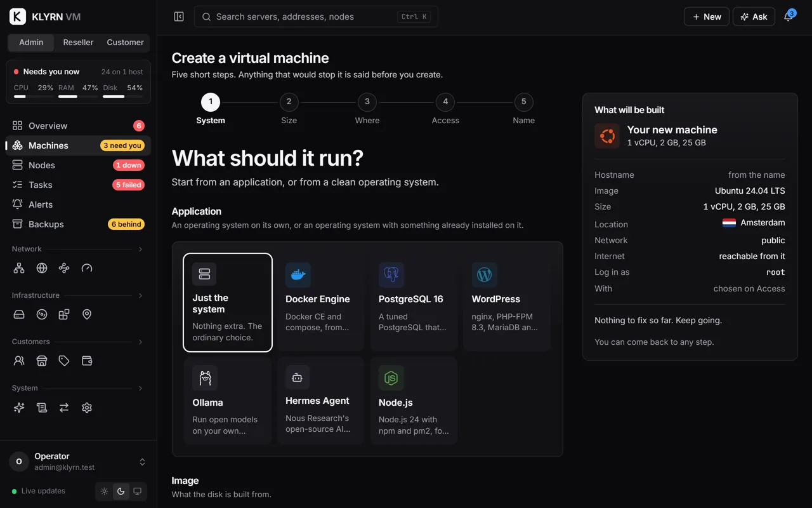
Task: Focus the search servers, addresses, nodes field
Action: [x=316, y=17]
